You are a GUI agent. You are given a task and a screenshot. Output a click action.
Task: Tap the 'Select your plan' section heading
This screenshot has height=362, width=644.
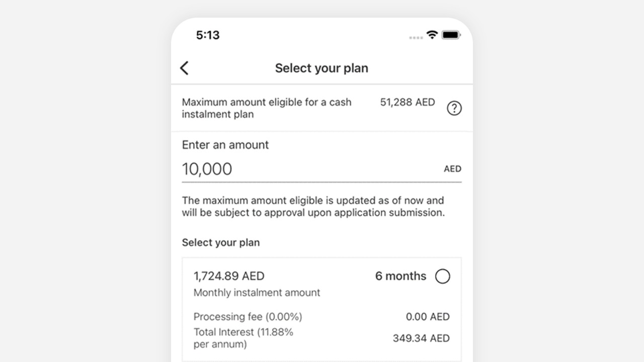[x=221, y=242]
